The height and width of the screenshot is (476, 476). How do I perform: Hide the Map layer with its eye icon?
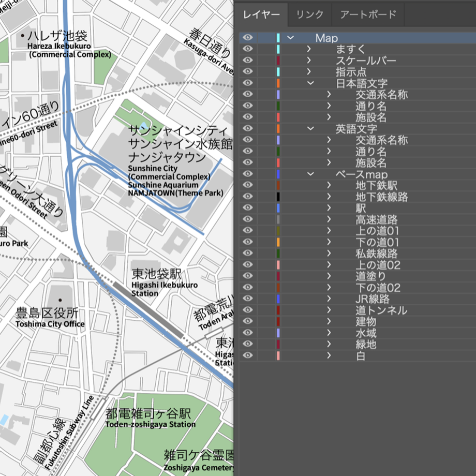point(248,38)
